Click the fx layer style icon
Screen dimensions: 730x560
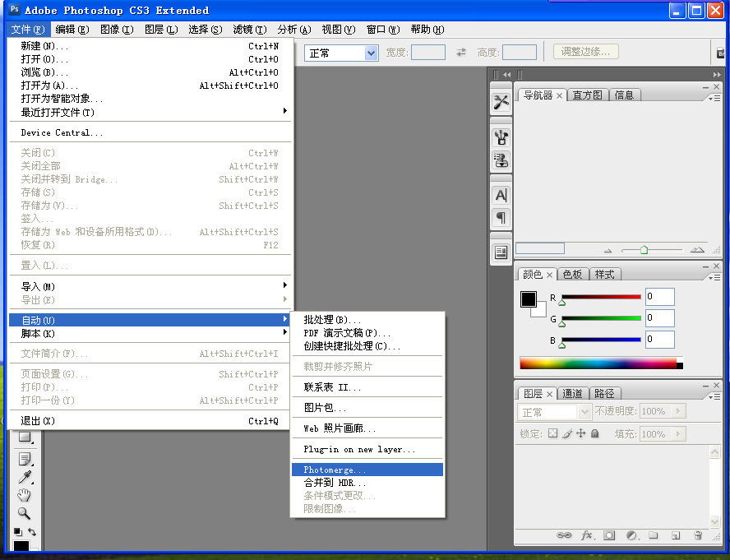[588, 535]
